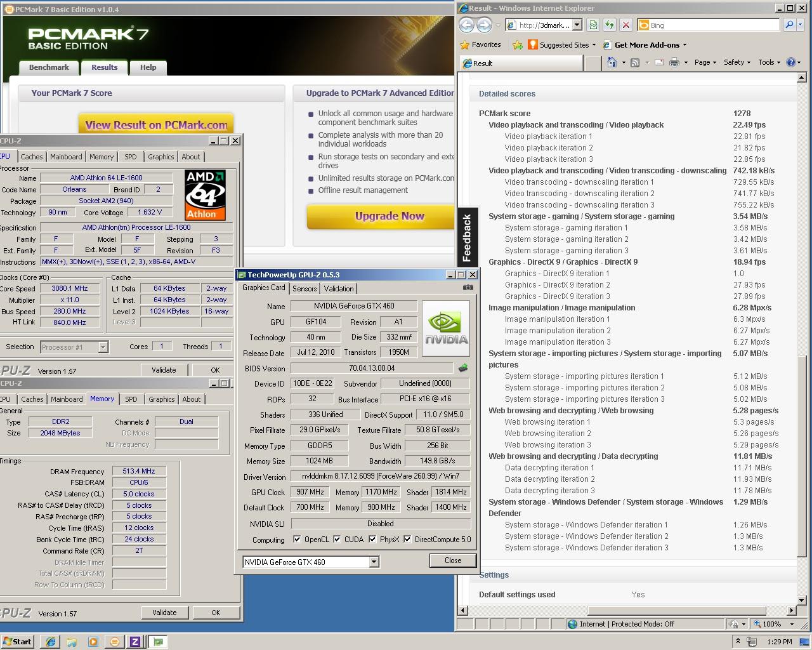
Task: Open the GeForce GTX 460 GPU selector dropdown
Action: (374, 562)
